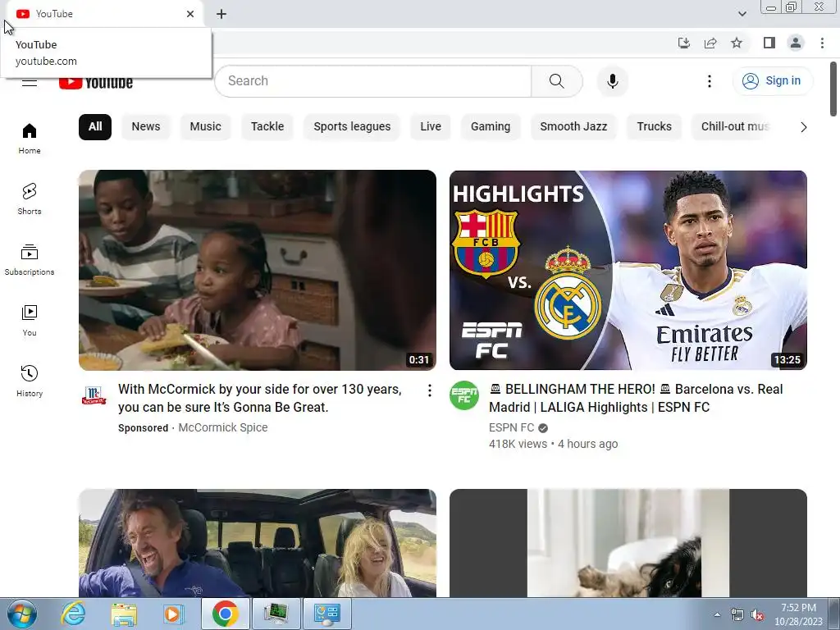Toggle Chrome side panel icon
840x630 pixels.
pos(769,43)
